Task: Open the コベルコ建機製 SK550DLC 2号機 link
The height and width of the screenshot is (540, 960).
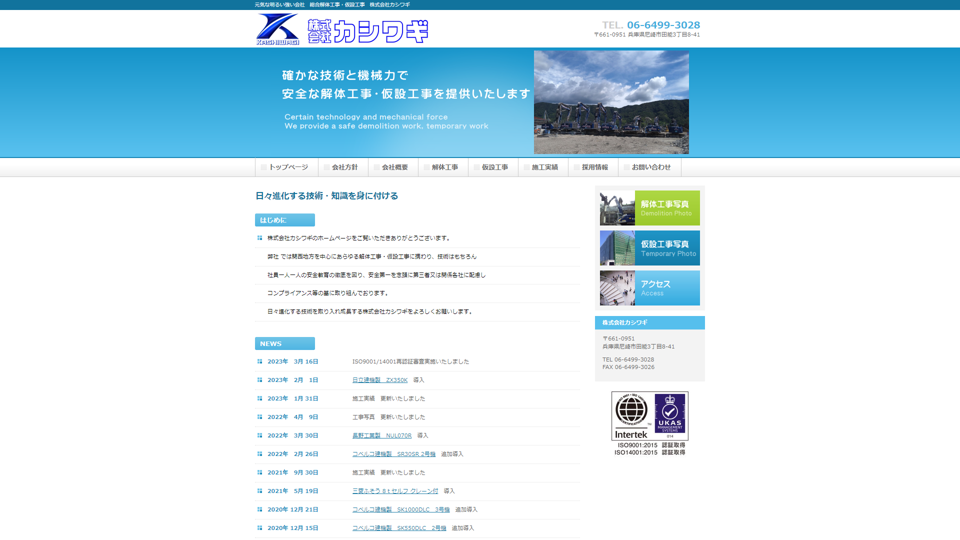Action: coord(399,528)
